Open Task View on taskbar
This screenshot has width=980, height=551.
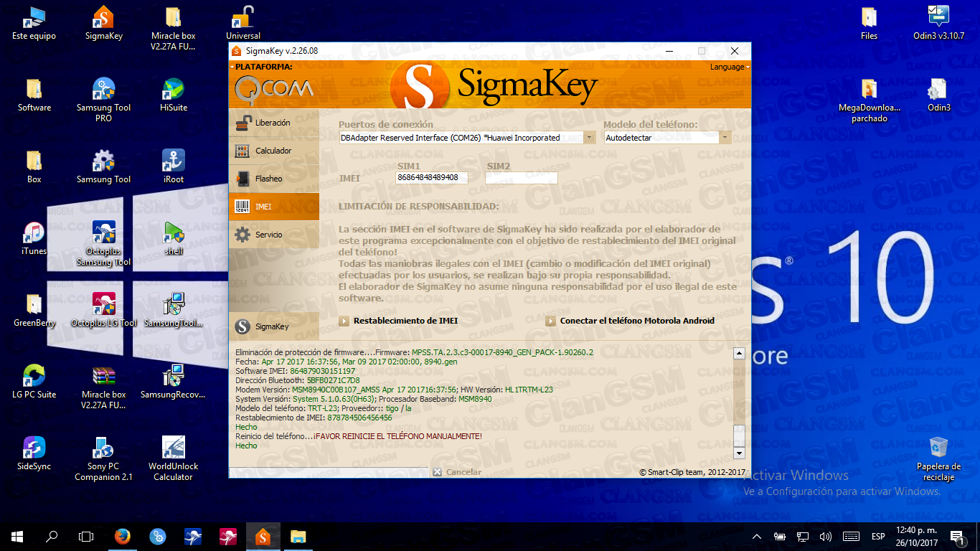tap(86, 536)
